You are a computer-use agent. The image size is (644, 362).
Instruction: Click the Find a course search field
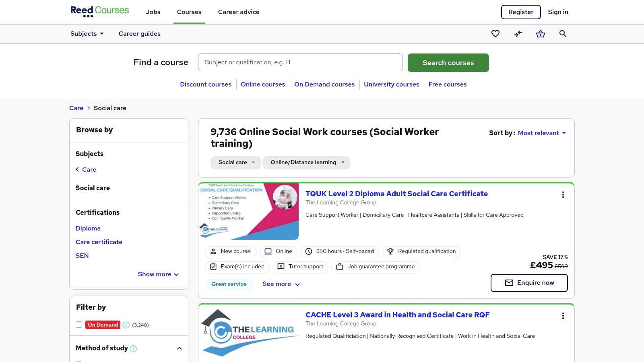click(x=300, y=62)
